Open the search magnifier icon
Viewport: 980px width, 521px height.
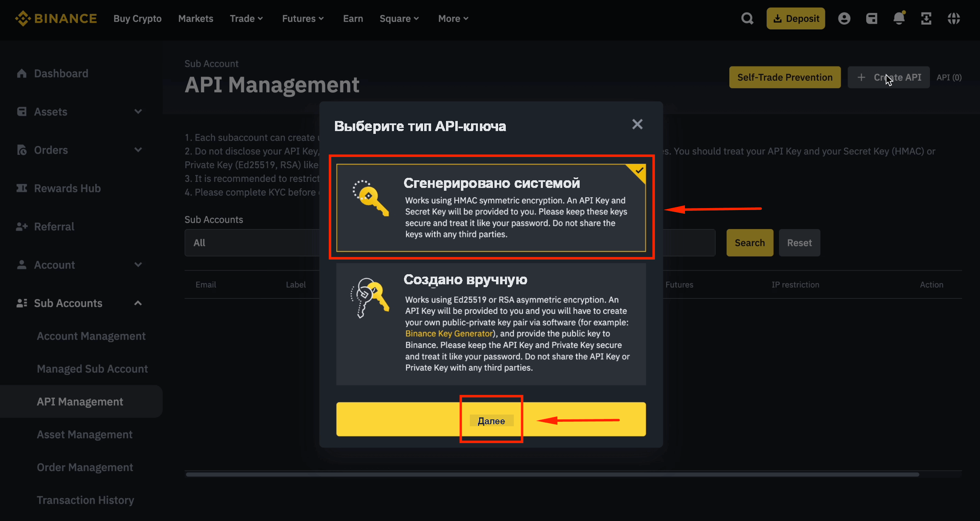coord(747,19)
